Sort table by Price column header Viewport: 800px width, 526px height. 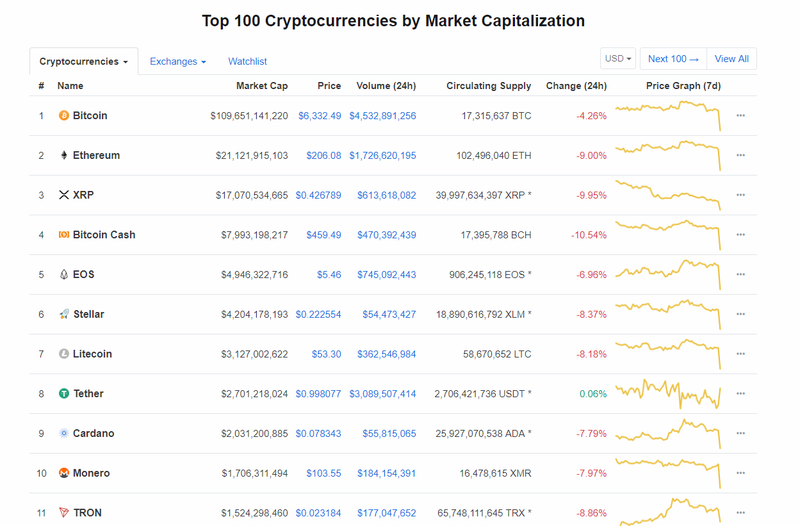[x=329, y=86]
